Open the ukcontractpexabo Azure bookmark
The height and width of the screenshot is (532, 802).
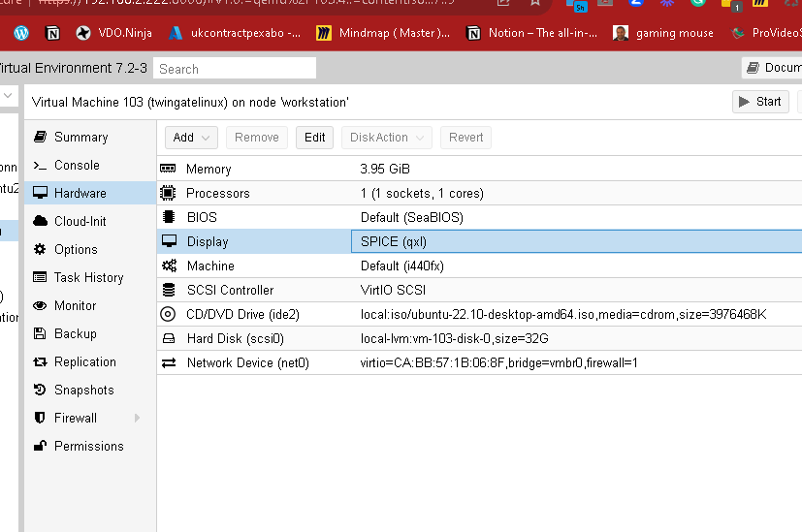pos(235,33)
